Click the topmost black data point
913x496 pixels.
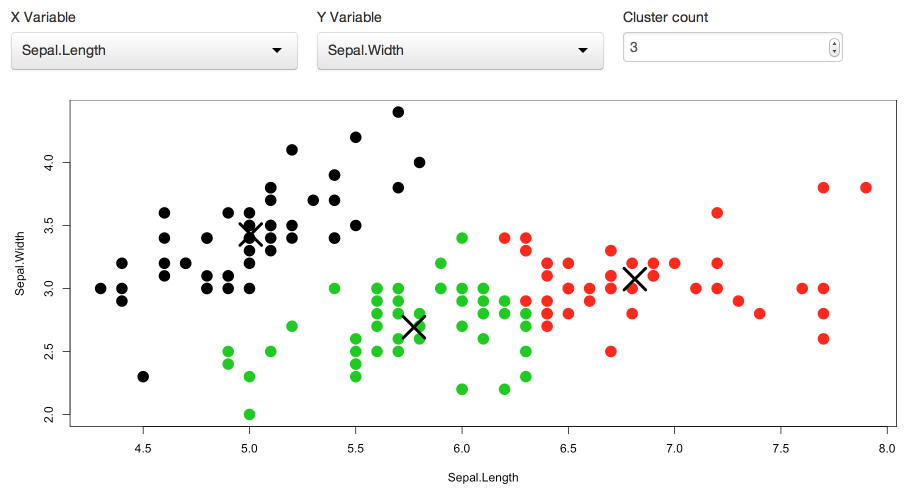pyautogui.click(x=398, y=112)
